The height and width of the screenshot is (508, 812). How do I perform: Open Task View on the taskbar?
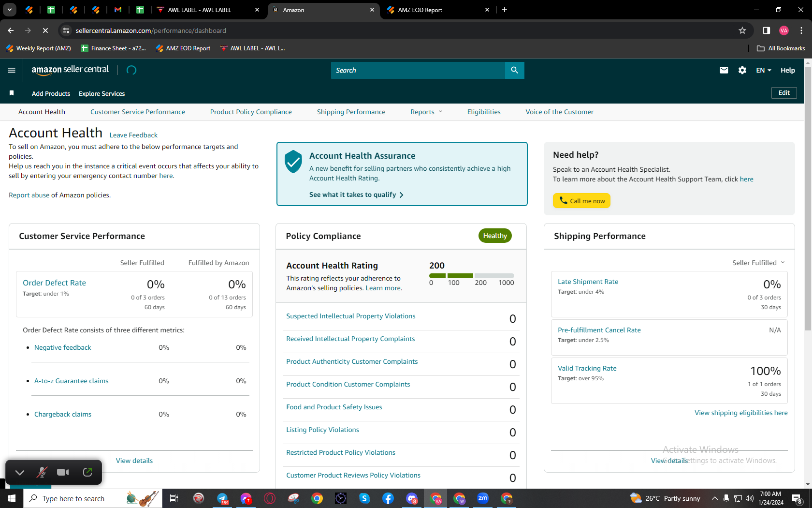pos(174,498)
